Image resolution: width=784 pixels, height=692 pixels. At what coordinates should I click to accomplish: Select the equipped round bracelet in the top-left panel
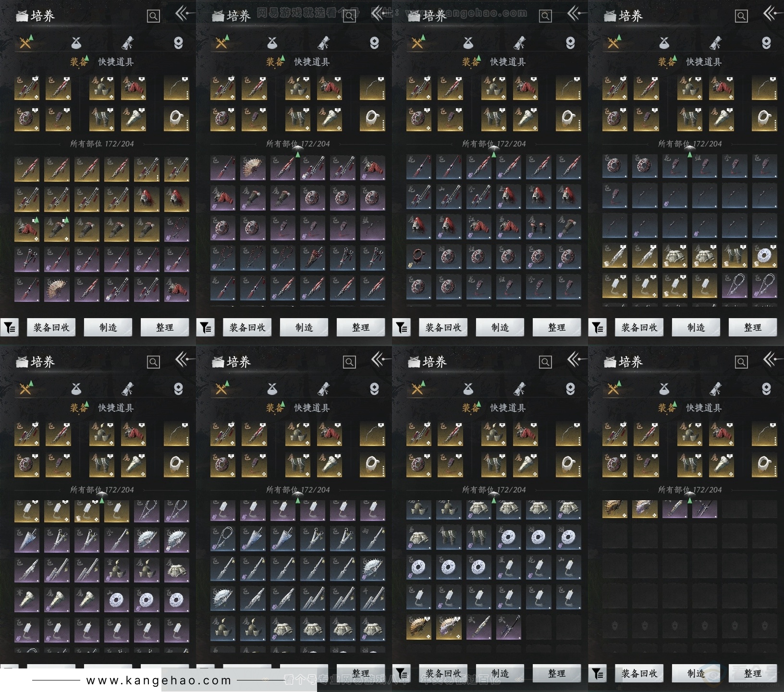[27, 119]
